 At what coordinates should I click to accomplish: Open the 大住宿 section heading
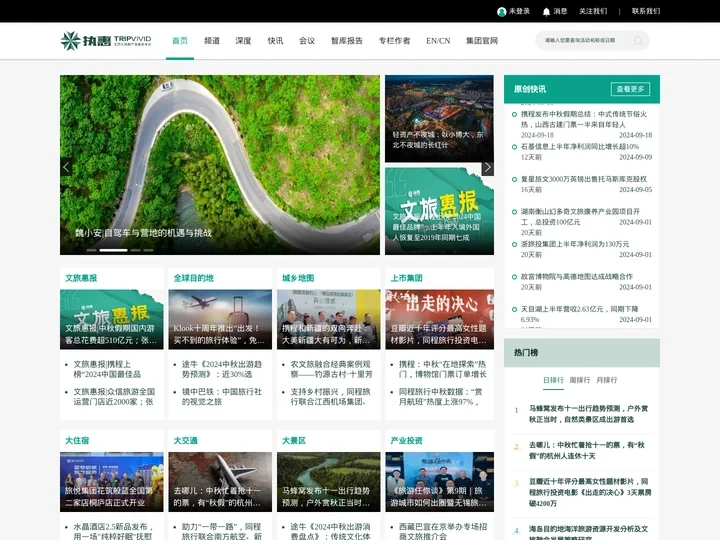77,441
